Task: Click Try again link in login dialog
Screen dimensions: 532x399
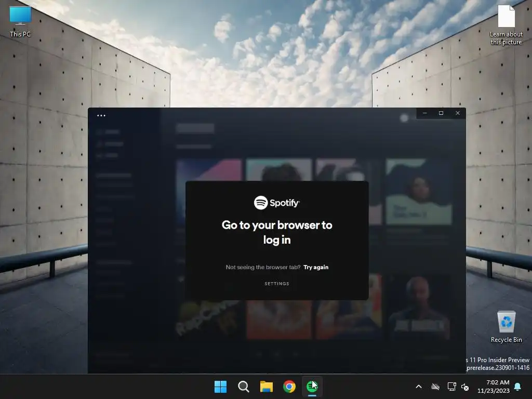Action: pos(315,268)
